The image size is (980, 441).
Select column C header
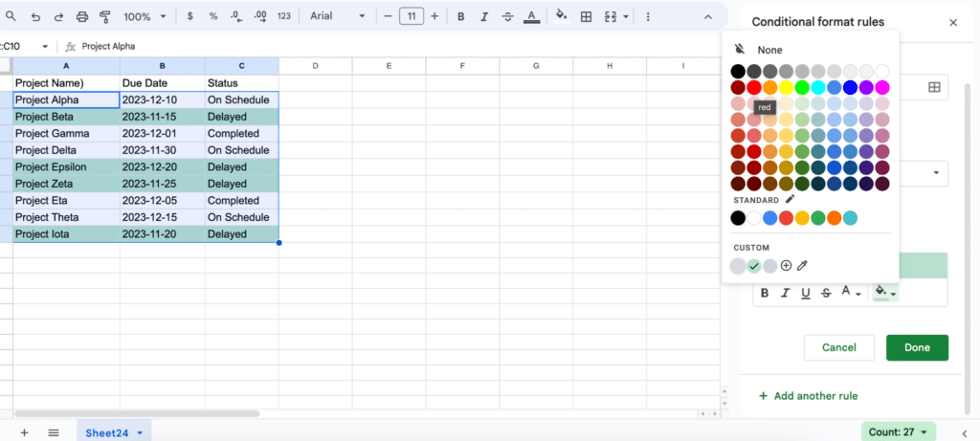pyautogui.click(x=242, y=66)
